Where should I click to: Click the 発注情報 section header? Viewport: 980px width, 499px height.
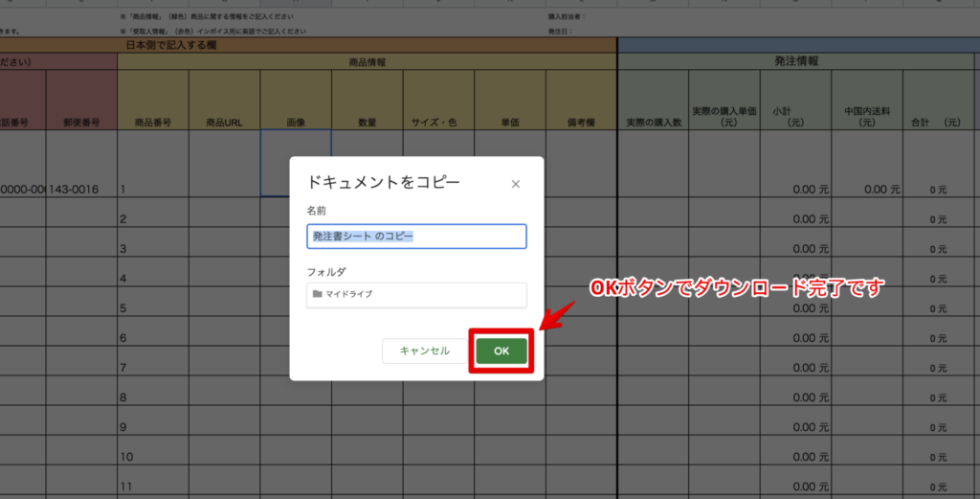795,61
